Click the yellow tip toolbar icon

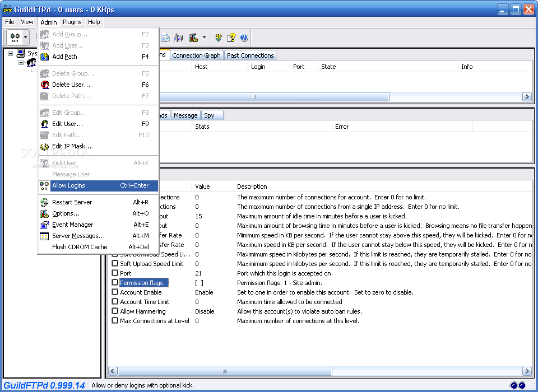(x=218, y=38)
